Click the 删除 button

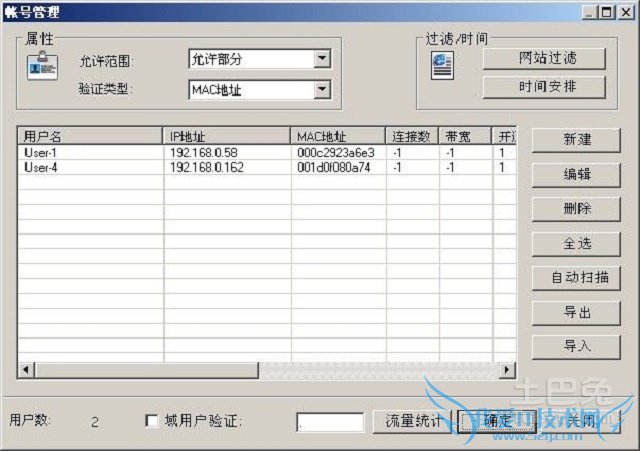[576, 209]
